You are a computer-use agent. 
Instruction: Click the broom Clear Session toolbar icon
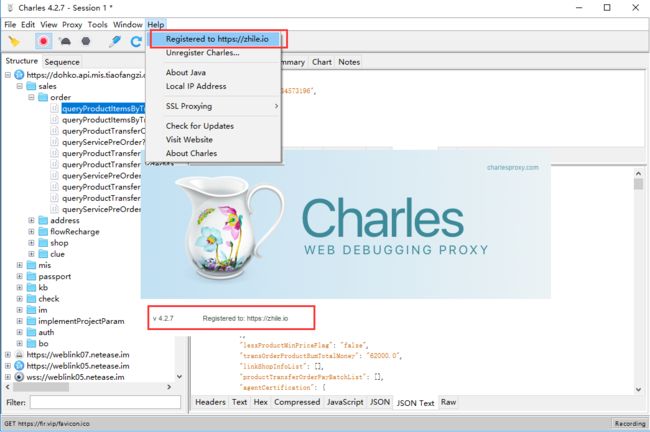pyautogui.click(x=15, y=41)
